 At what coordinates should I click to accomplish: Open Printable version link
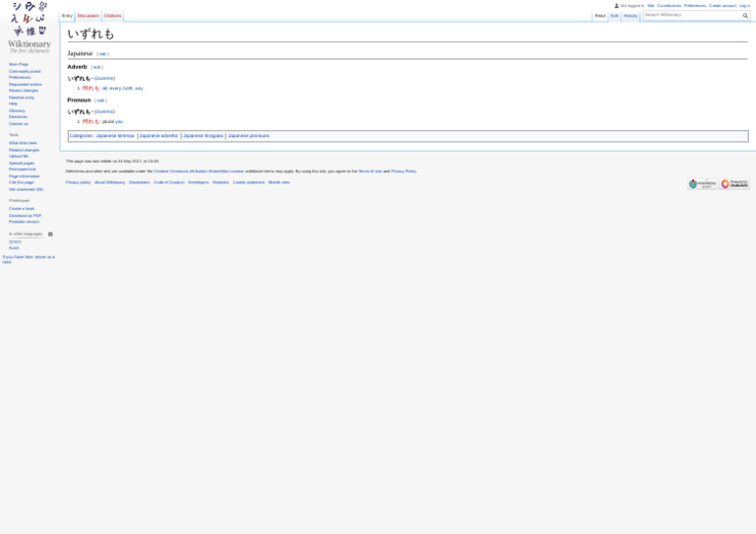[x=24, y=222]
